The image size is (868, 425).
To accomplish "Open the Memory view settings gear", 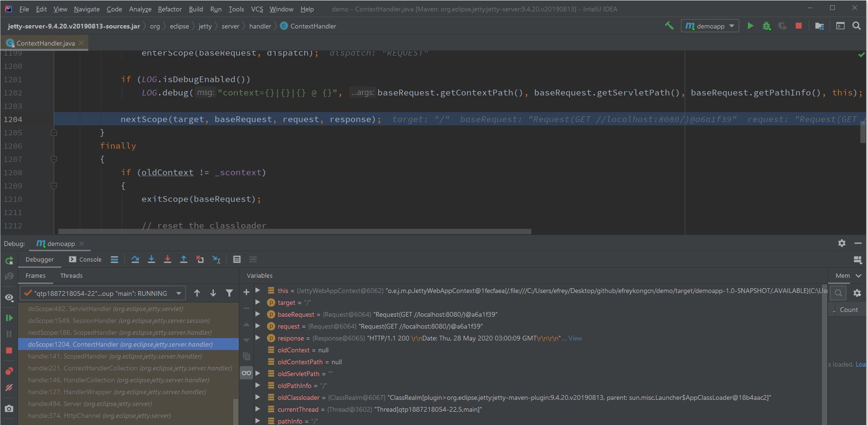I will (857, 293).
